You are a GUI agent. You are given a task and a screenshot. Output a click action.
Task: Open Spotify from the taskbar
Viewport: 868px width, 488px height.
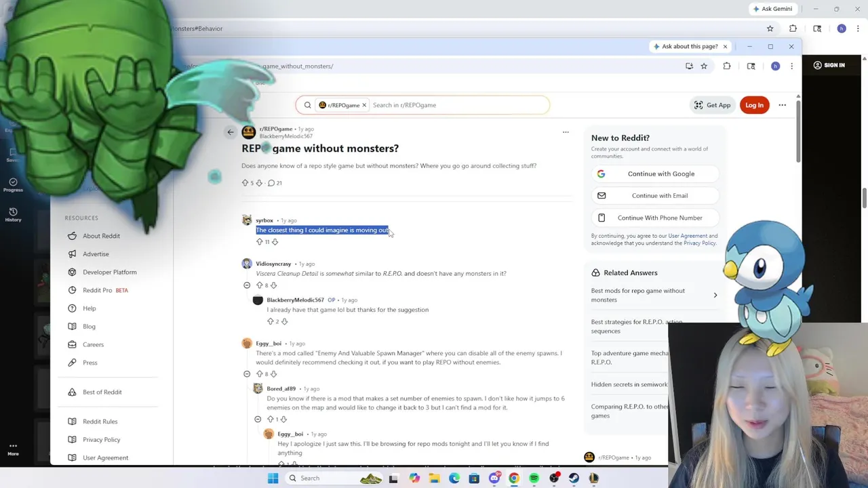coord(534,478)
